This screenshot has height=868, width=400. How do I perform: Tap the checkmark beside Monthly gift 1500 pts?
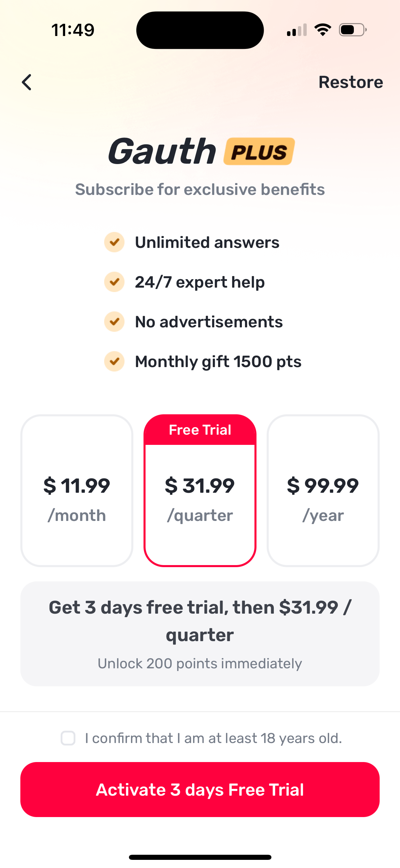point(114,361)
